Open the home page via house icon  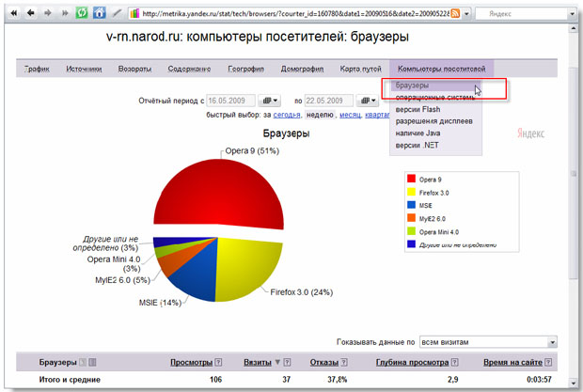coord(99,13)
